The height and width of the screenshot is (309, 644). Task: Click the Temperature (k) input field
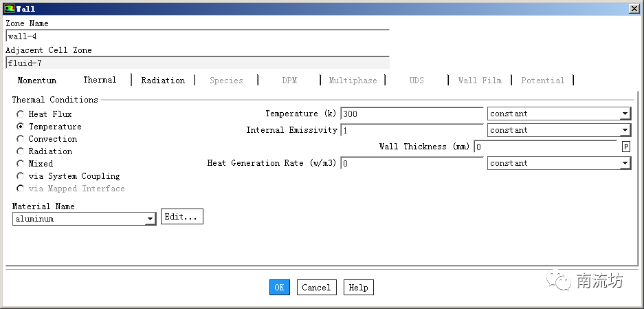click(411, 114)
